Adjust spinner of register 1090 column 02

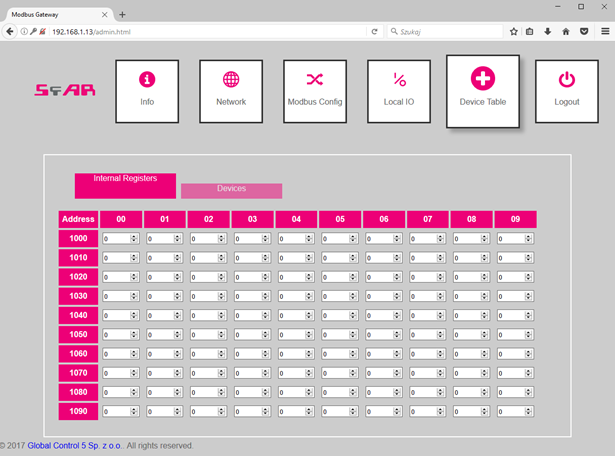point(221,411)
